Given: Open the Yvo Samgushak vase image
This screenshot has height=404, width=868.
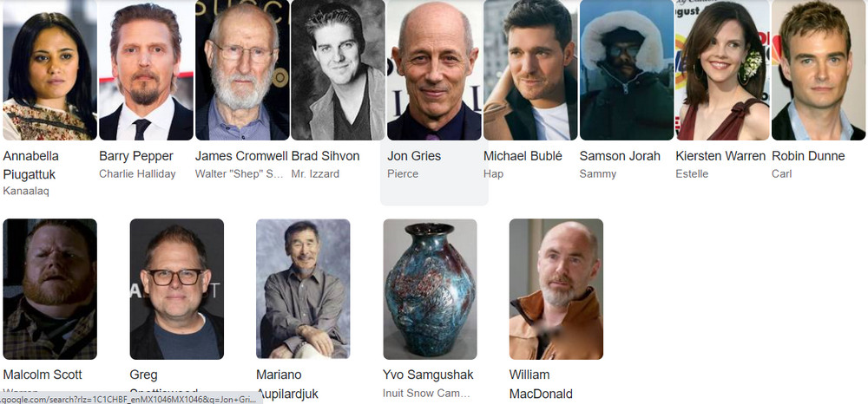Looking at the screenshot, I should [431, 289].
